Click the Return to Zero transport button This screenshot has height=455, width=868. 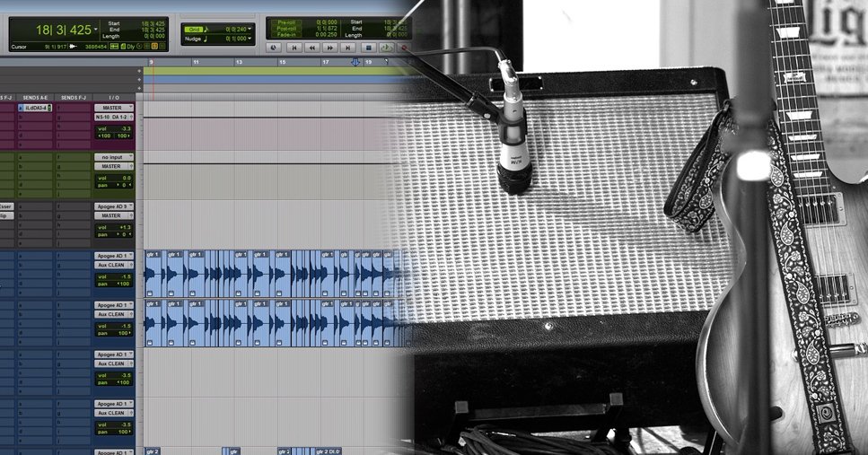[x=293, y=48]
